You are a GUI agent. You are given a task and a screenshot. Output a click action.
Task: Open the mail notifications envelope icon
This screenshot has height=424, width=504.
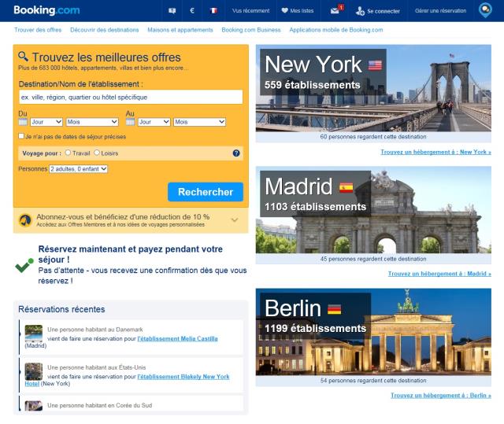[x=335, y=10]
